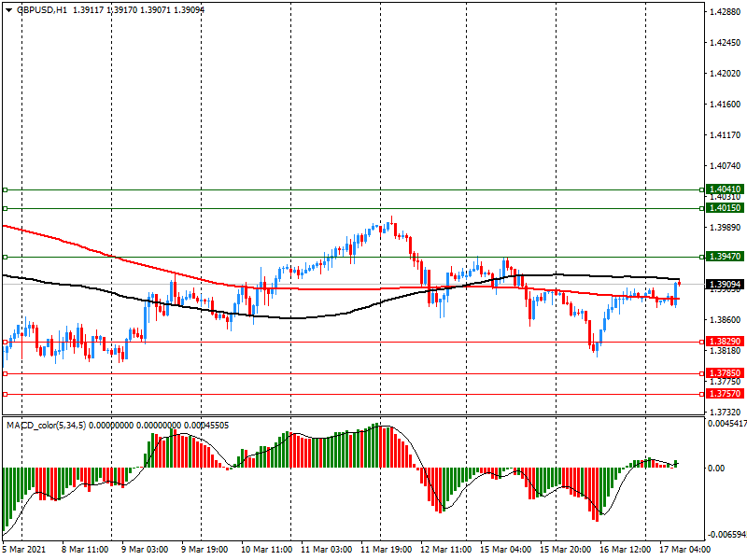
Task: Click the 12 Mar 11:00 time label
Action: tap(446, 550)
